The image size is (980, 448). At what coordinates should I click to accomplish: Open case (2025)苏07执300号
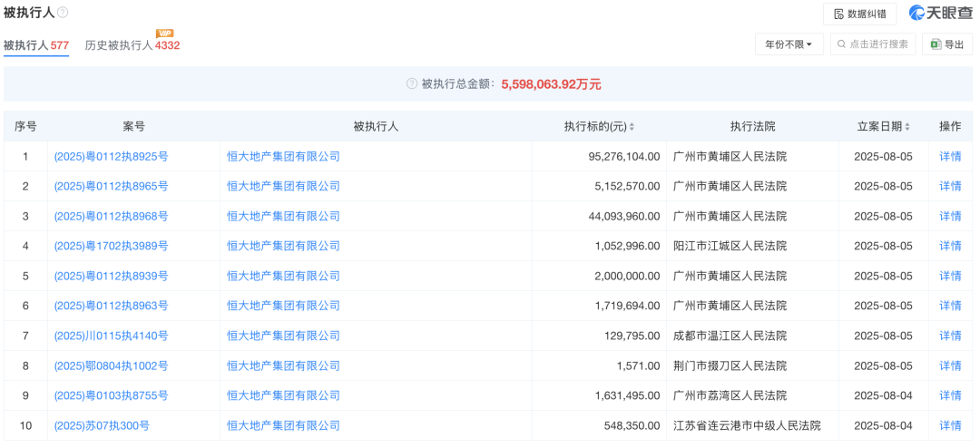(x=102, y=426)
